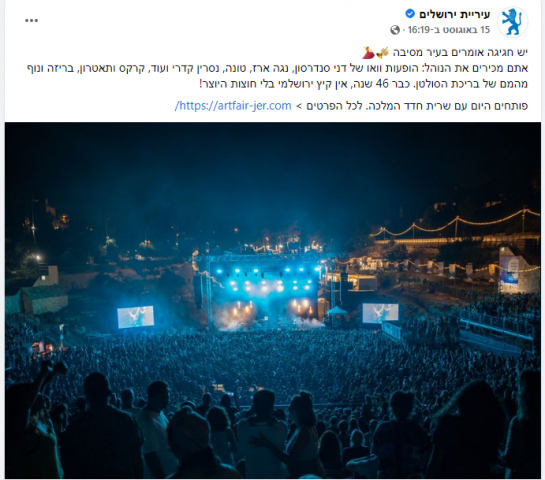545x480 pixels.
Task: Click the 15 באוגוסט ב-16:19 timestamp
Action: click(x=449, y=30)
